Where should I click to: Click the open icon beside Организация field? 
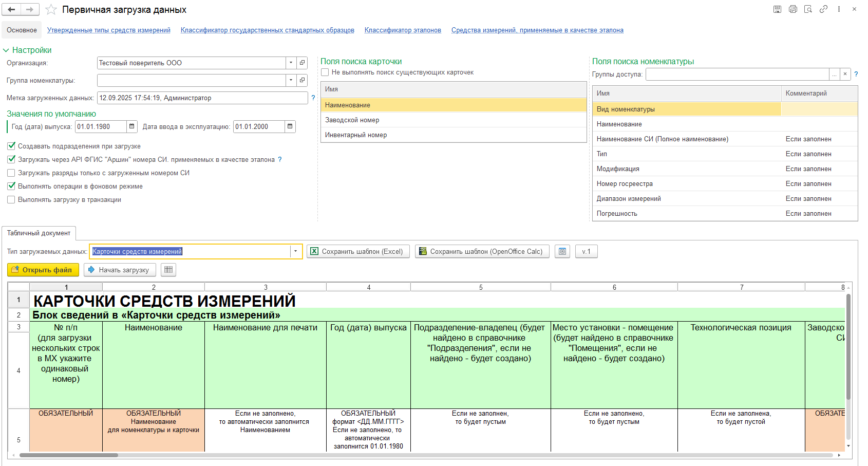303,63
